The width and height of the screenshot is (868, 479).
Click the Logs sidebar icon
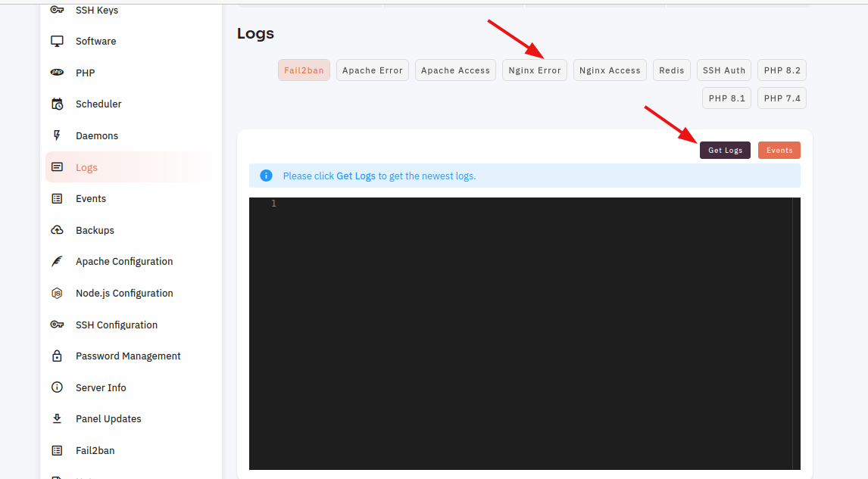pos(57,167)
